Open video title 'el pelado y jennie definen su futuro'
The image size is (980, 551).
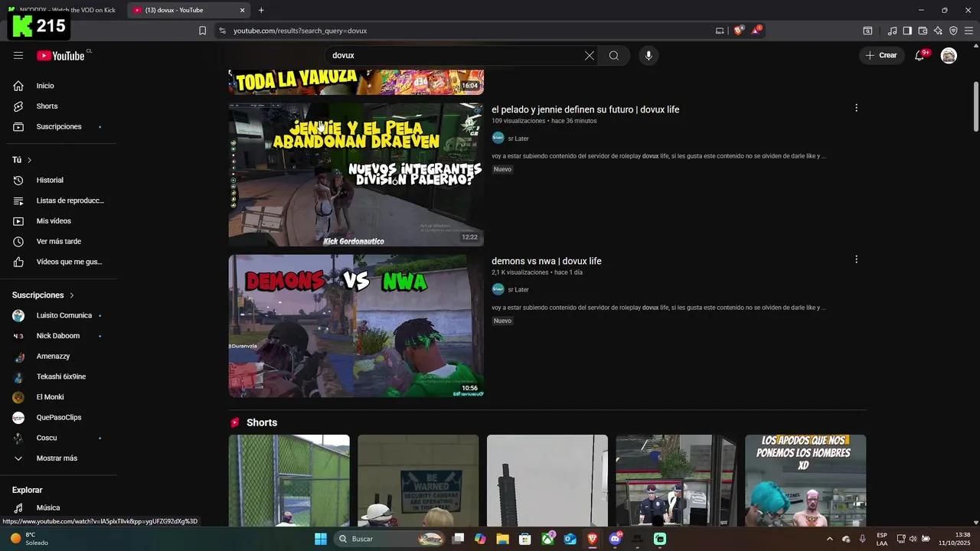[x=585, y=109]
